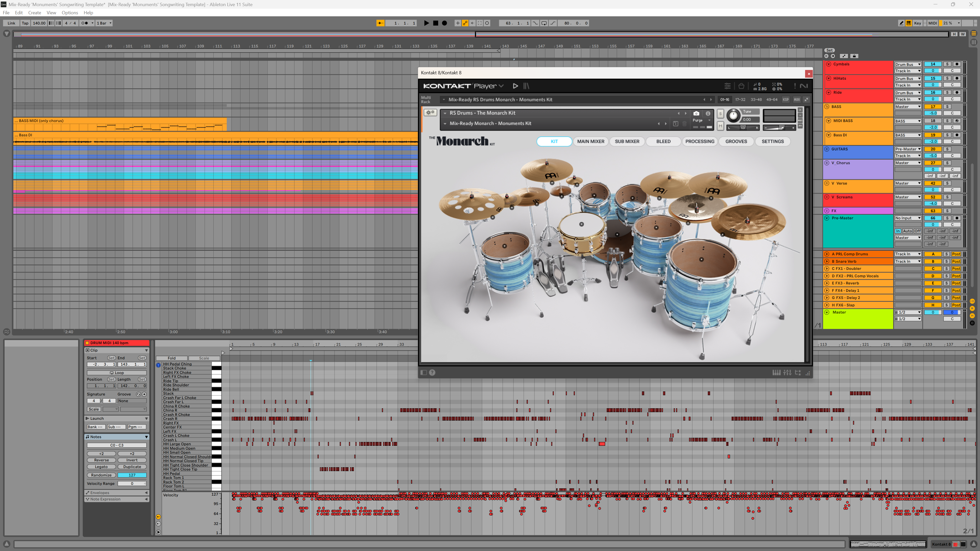
Task: Click the Kontakt instrument pan slider
Action: coord(743,128)
